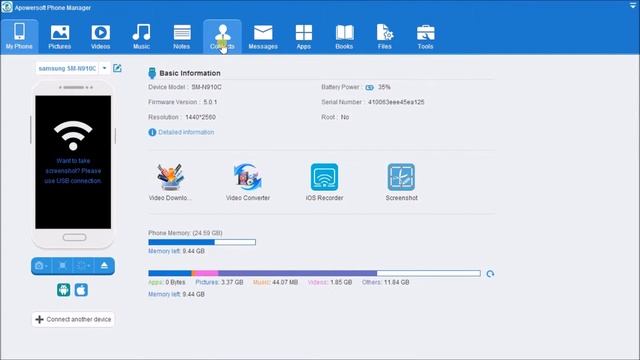Viewport: 640px width, 360px height.
Task: Click the phone's home button graphic
Action: [x=74, y=238]
